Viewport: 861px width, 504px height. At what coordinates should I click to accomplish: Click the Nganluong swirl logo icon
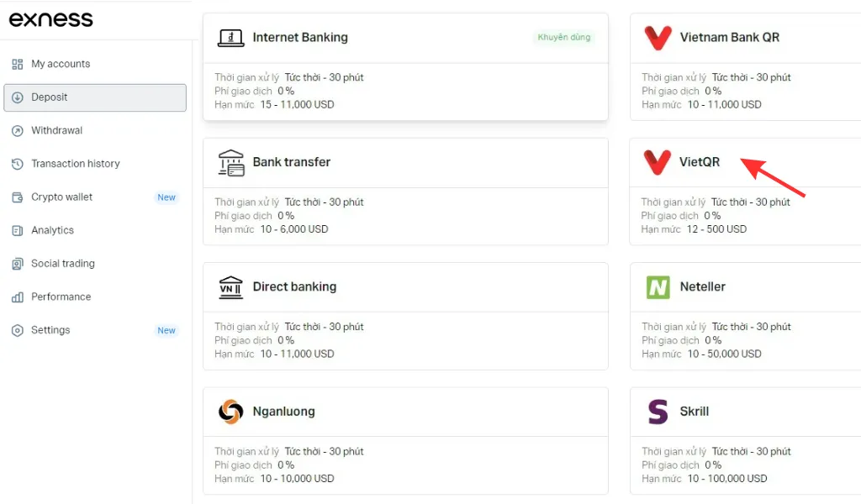pos(230,412)
